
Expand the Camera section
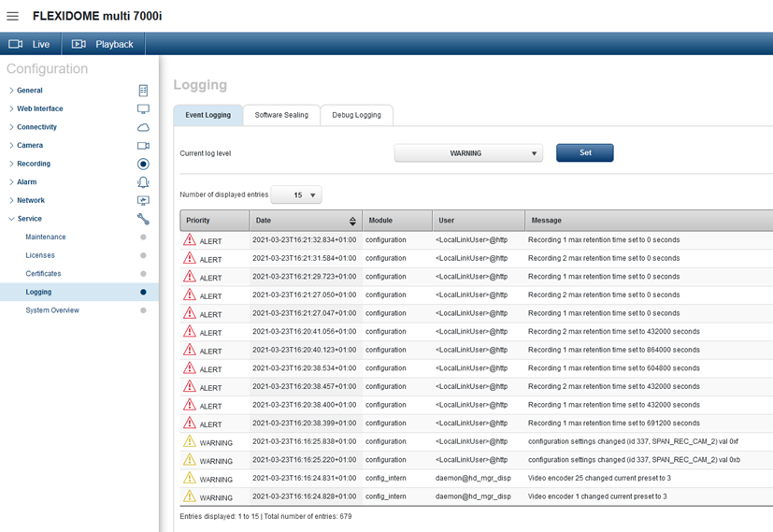tap(29, 146)
